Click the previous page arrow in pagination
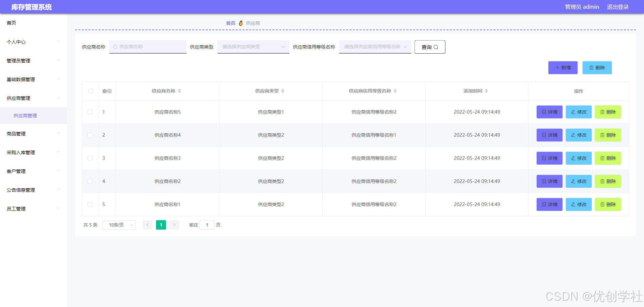Image resolution: width=644 pixels, height=307 pixels. pyautogui.click(x=148, y=225)
